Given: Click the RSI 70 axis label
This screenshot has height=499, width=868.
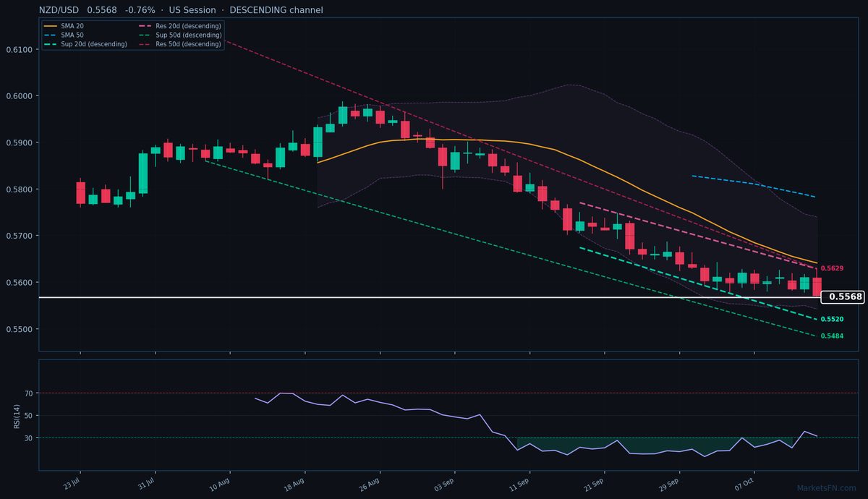Looking at the screenshot, I should [x=30, y=393].
